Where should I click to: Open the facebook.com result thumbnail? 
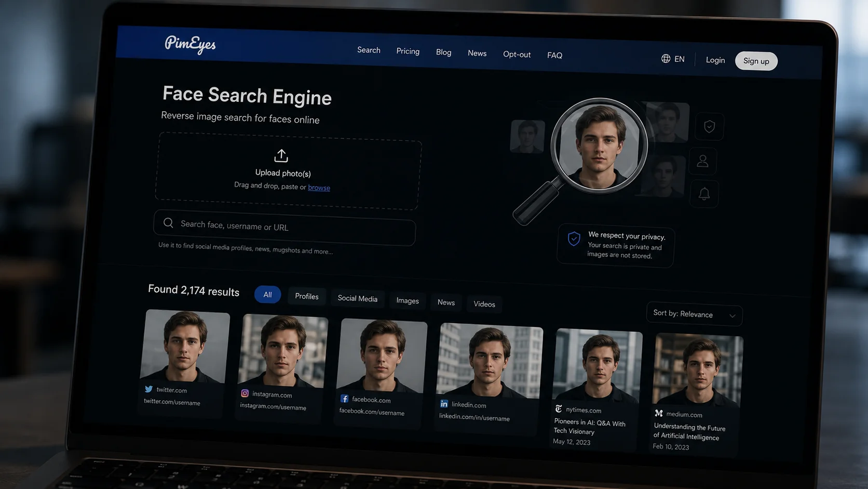382,356
